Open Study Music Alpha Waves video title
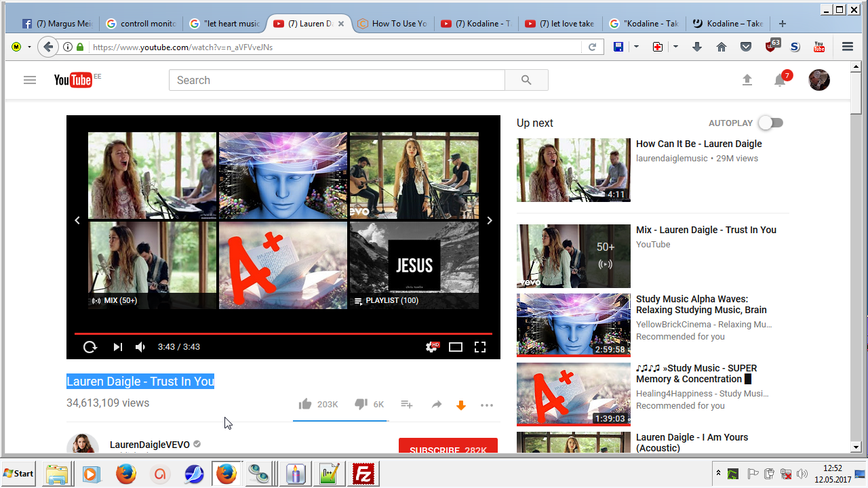The height and width of the screenshot is (488, 868). (x=701, y=304)
